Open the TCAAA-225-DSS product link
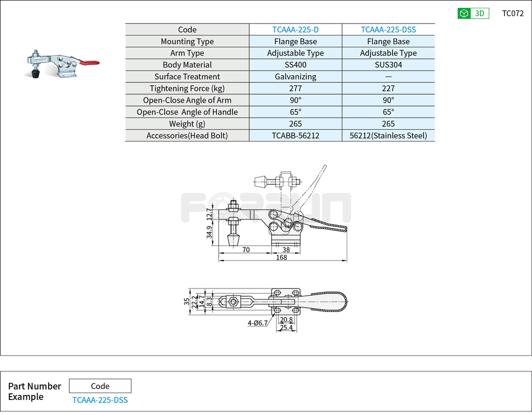This screenshot has width=532, height=415. [388, 29]
